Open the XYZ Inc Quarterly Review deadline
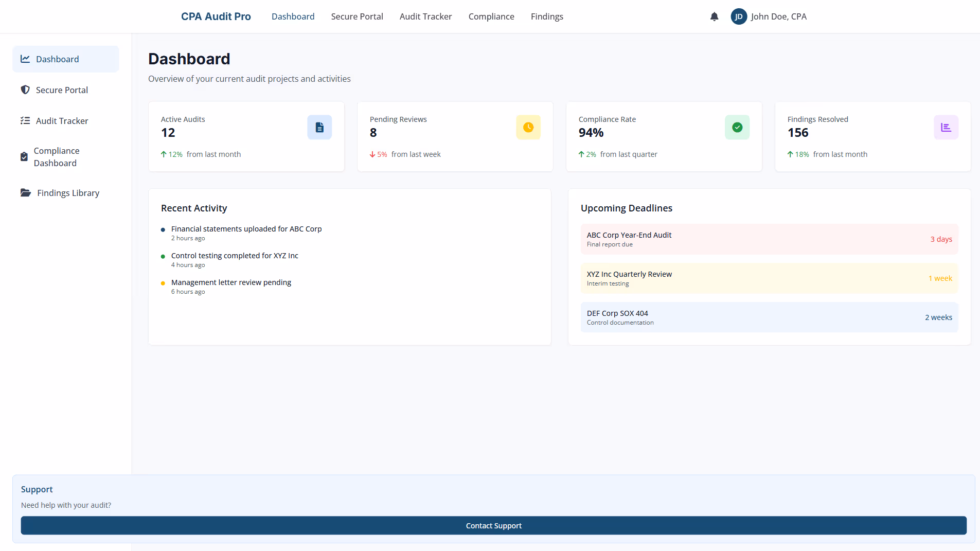Image resolution: width=980 pixels, height=551 pixels. point(770,278)
